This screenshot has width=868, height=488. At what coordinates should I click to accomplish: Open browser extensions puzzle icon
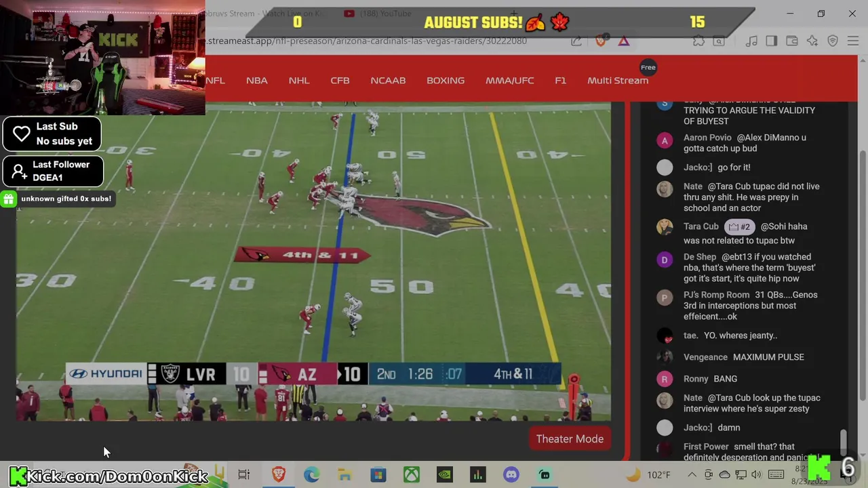(698, 41)
